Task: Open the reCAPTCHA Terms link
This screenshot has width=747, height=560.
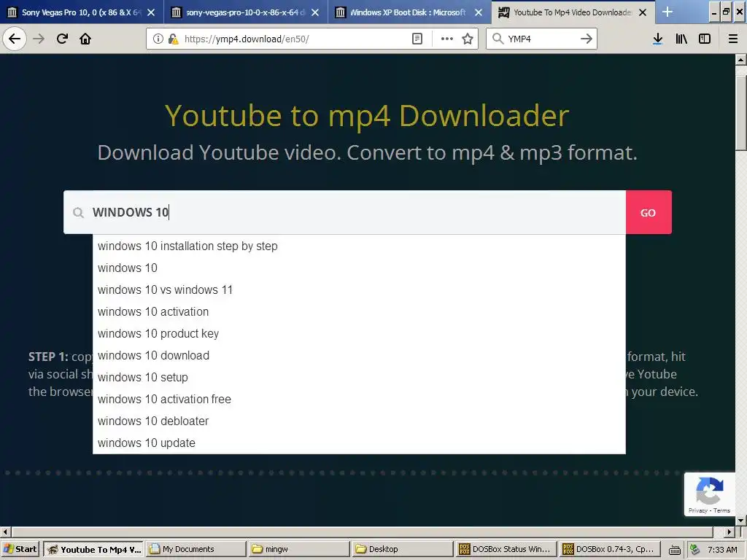Action: 721,510
